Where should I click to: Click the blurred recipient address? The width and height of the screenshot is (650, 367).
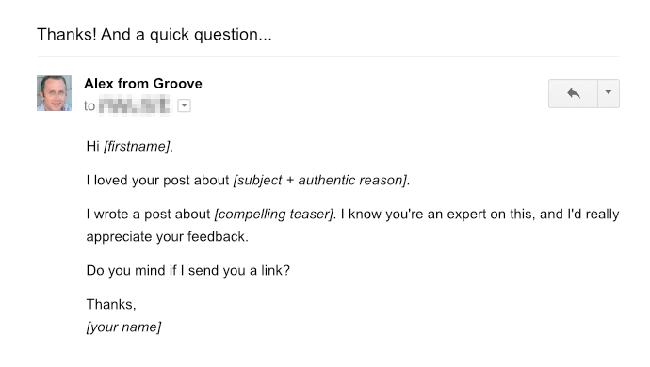tap(134, 105)
